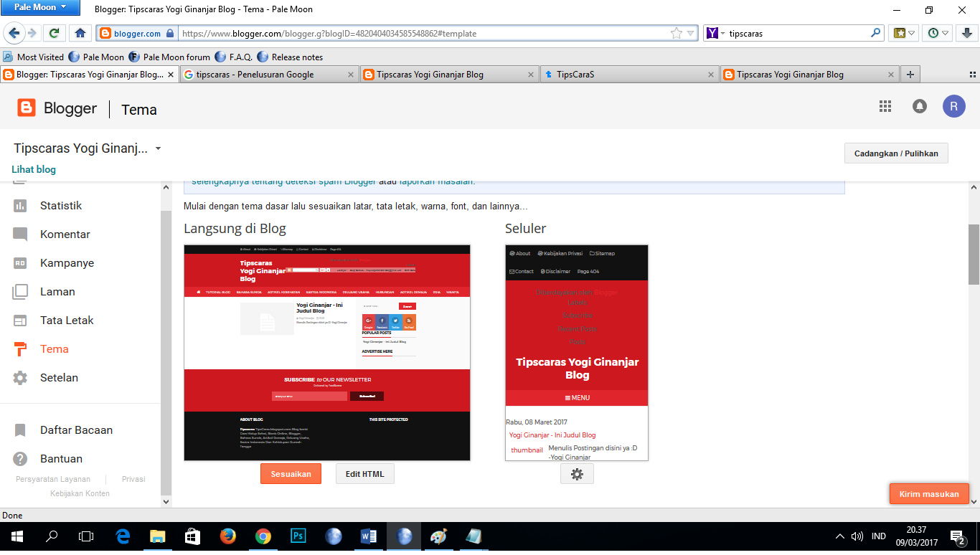Image resolution: width=980 pixels, height=555 pixels.
Task: Open Bantuan help in sidebar
Action: 61,459
